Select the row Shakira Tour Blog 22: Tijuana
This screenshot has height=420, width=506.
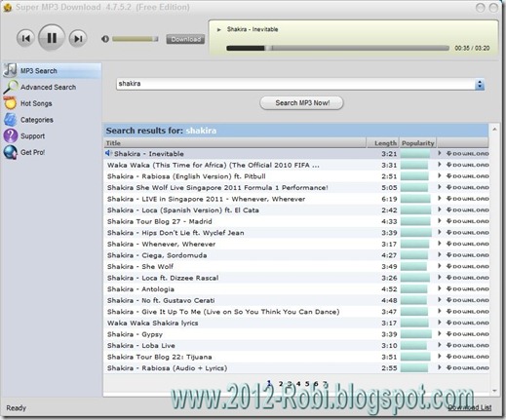pos(296,357)
